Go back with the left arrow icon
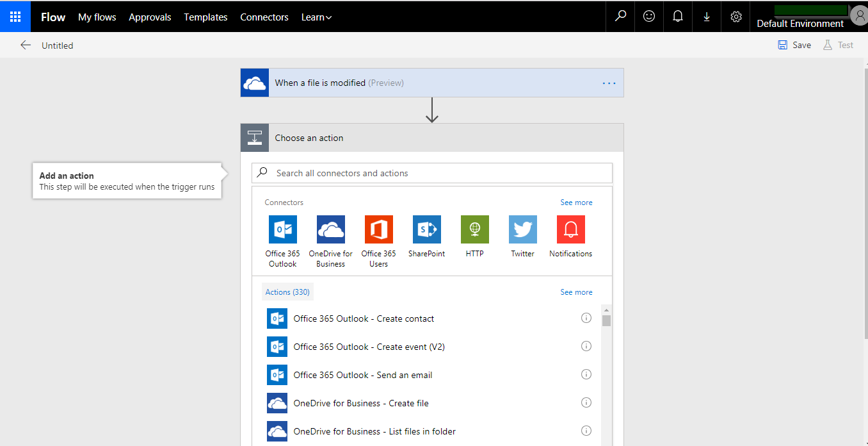868x446 pixels. [26, 45]
